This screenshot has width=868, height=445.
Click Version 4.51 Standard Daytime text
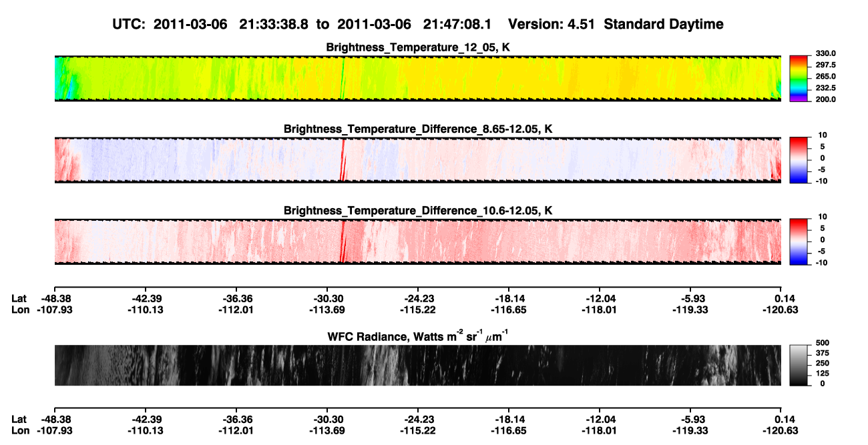click(616, 24)
